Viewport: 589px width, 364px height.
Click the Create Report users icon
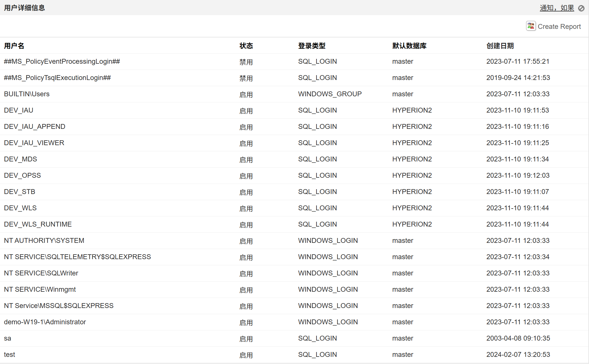(x=531, y=26)
